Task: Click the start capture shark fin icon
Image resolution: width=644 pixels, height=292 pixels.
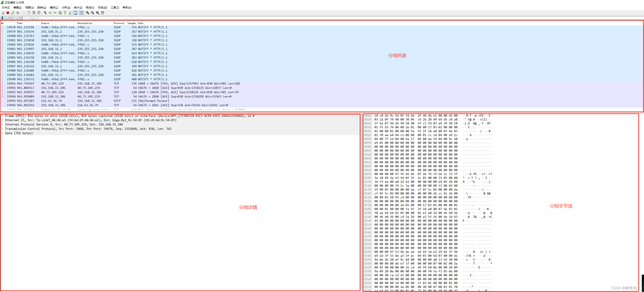Action: tap(3, 13)
